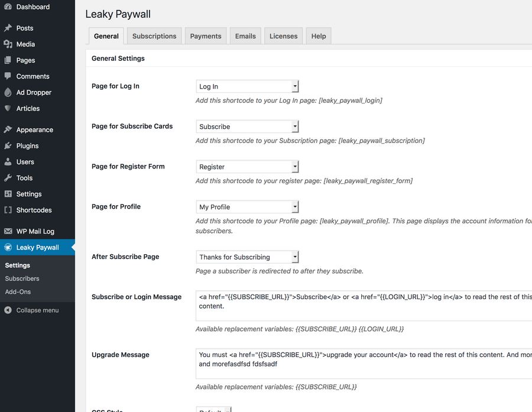532x412 pixels.
Task: Open the Licenses tab
Action: click(x=283, y=36)
